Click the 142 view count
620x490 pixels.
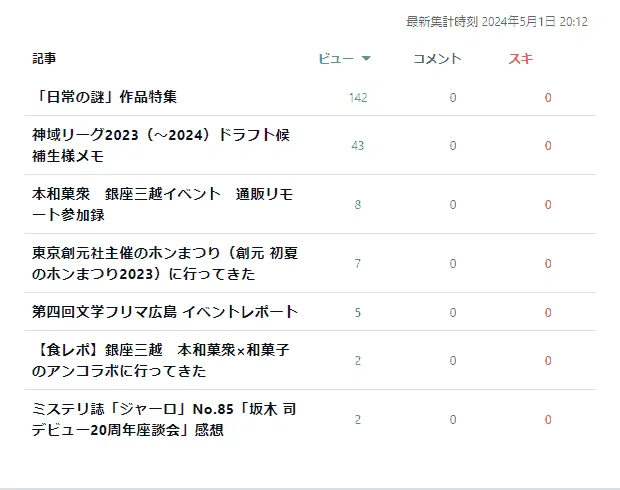pos(358,97)
